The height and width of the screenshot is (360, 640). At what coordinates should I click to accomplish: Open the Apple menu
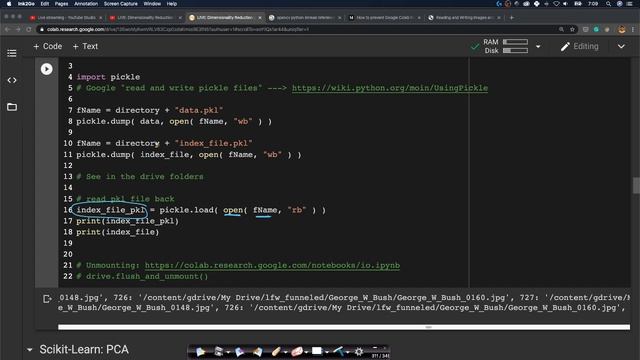pos(9,4)
